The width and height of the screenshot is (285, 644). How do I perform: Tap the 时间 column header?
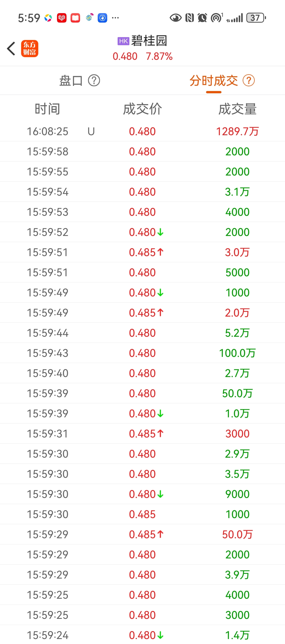tap(47, 109)
